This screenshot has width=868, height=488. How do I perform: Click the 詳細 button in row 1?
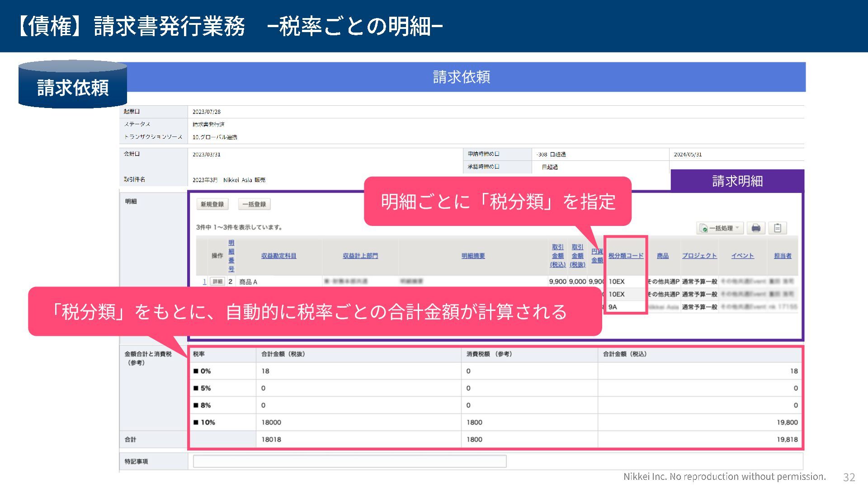pyautogui.click(x=217, y=282)
